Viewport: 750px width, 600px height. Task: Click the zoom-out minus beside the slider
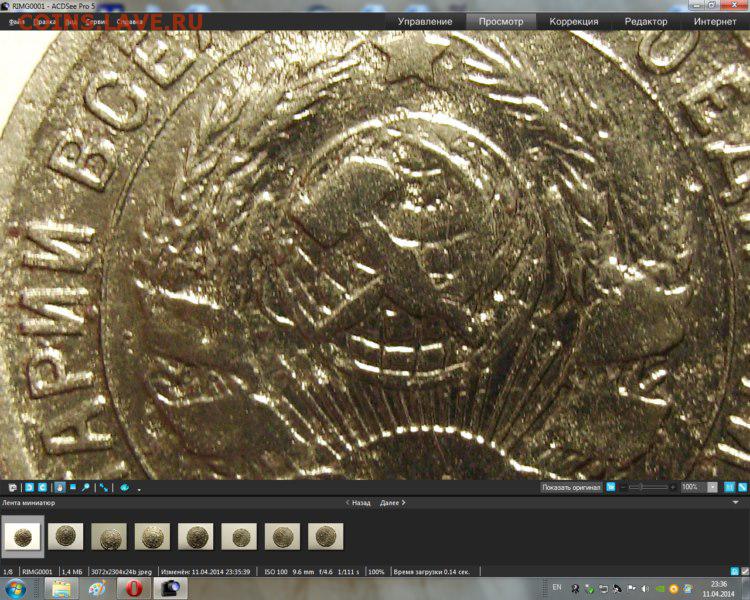pyautogui.click(x=623, y=487)
